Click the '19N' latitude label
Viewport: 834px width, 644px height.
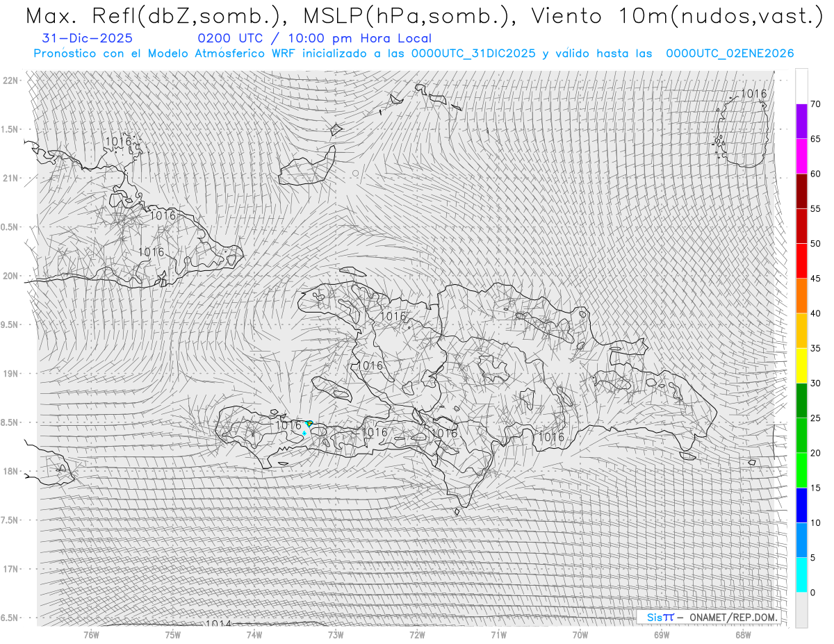pos(10,374)
